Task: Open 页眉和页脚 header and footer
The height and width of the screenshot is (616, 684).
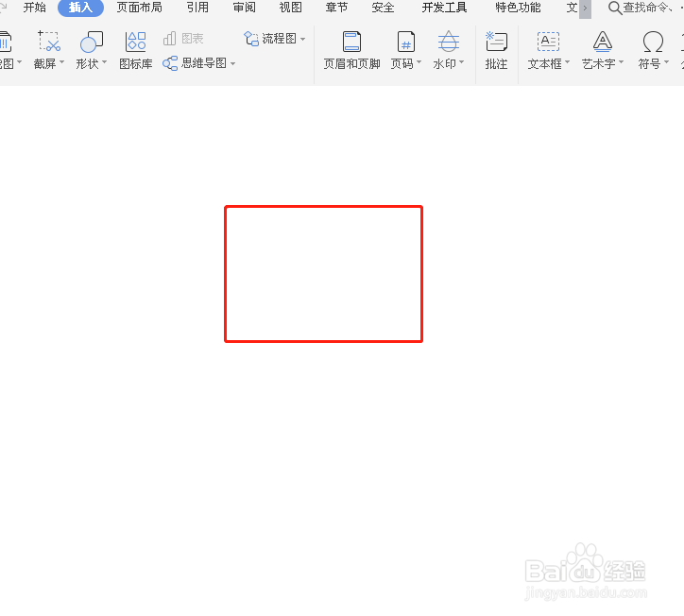Action: pyautogui.click(x=351, y=51)
